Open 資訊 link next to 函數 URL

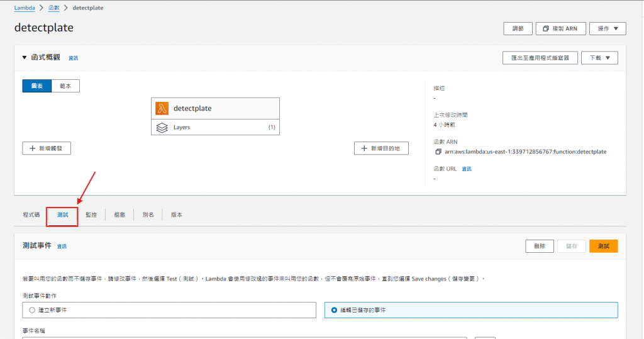[467, 169]
